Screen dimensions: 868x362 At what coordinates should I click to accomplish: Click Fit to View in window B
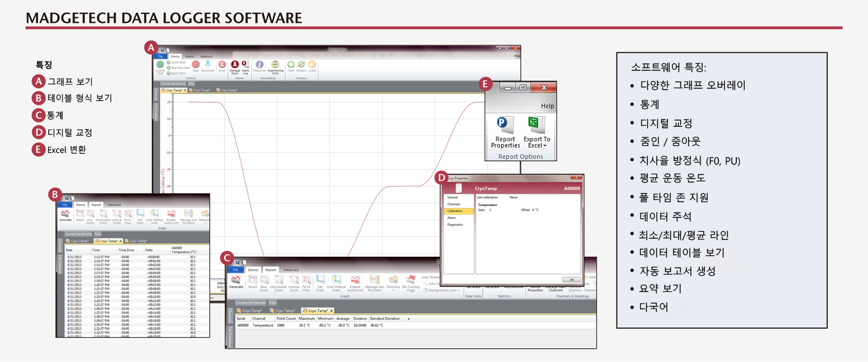pyautogui.click(x=128, y=217)
